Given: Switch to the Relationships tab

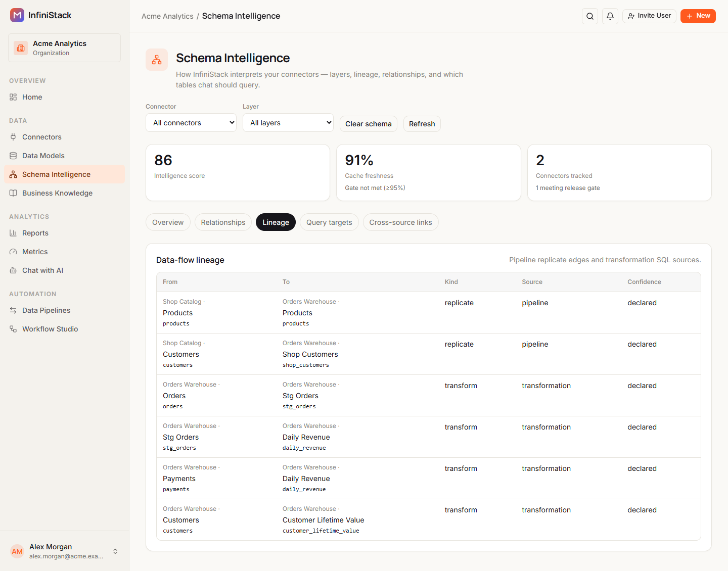Looking at the screenshot, I should tap(223, 222).
